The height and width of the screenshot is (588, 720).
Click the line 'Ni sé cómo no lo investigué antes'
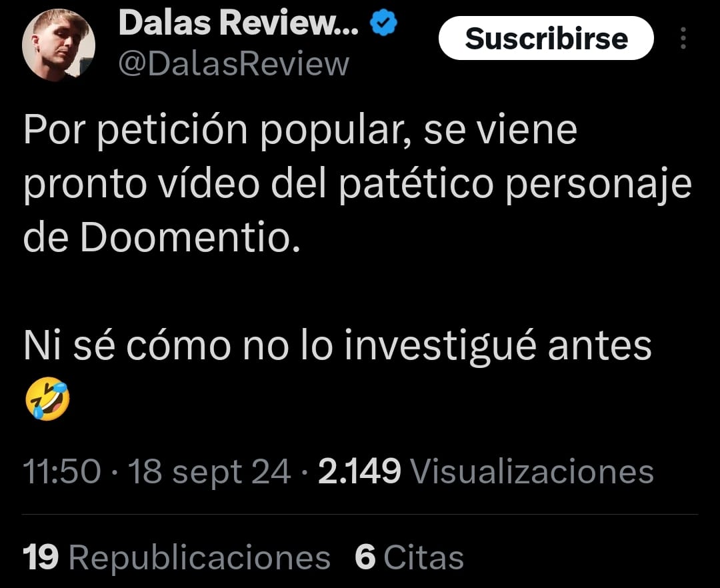(337, 346)
